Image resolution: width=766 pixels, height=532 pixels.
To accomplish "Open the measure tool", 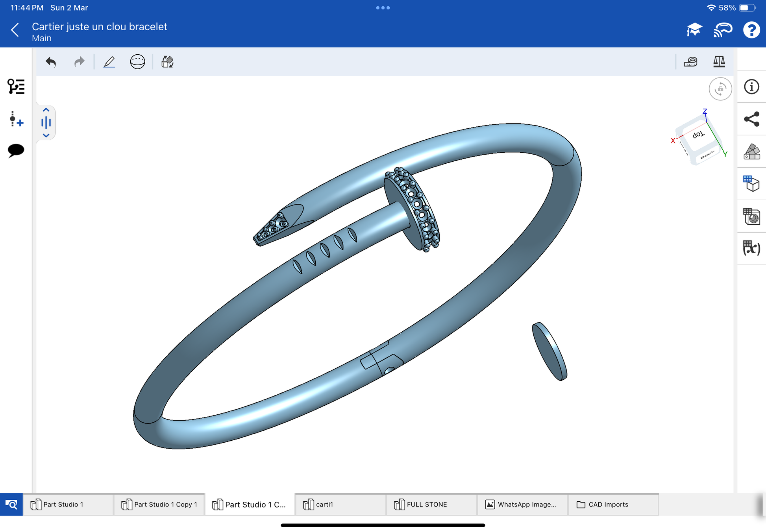I will coord(690,62).
